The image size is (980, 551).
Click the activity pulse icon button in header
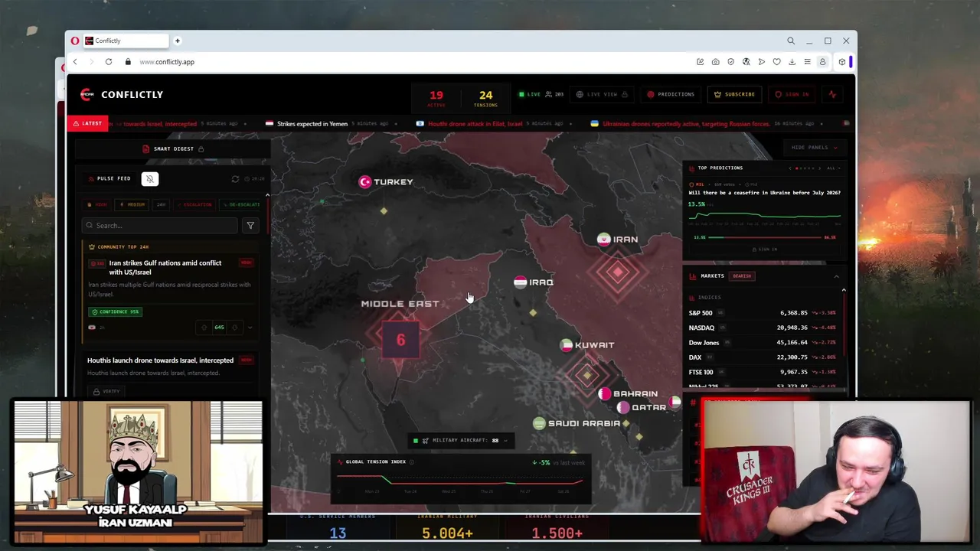point(832,94)
